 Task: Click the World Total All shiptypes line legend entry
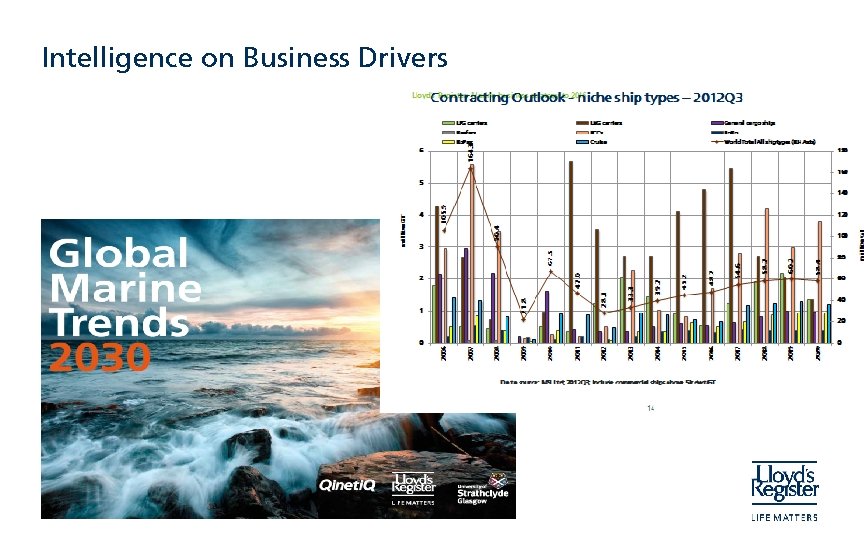pyautogui.click(x=763, y=142)
